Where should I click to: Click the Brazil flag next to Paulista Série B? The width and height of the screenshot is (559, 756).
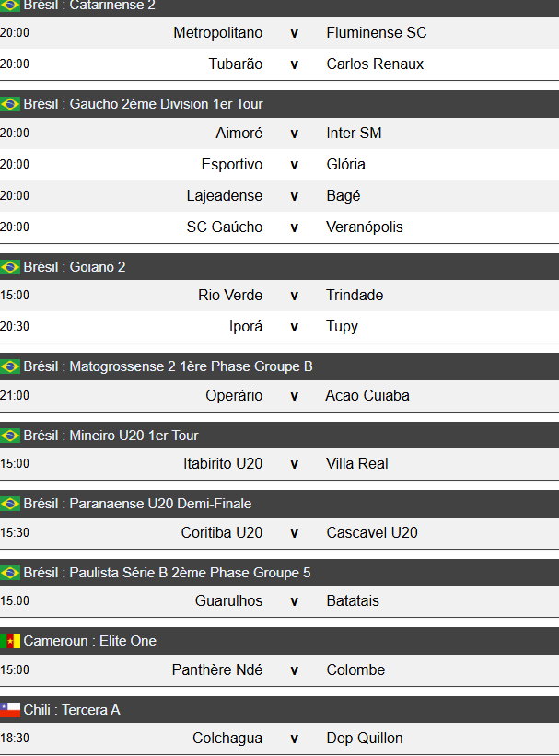click(x=10, y=573)
